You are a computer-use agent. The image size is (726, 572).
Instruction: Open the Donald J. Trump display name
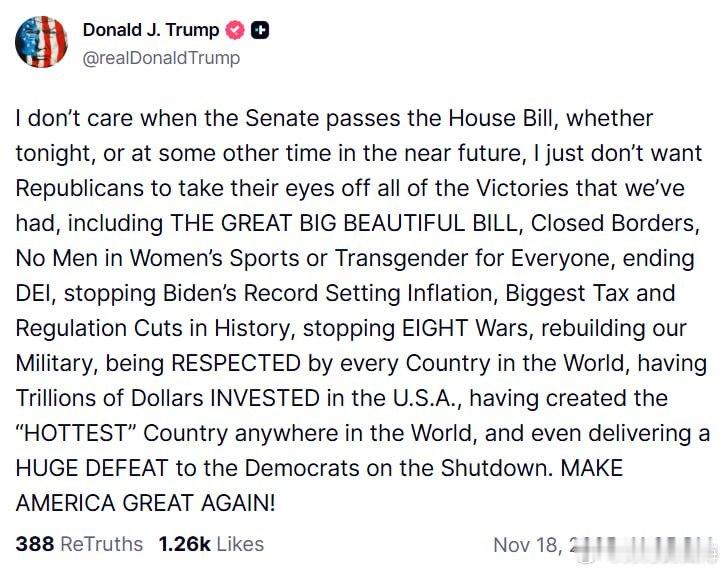150,31
